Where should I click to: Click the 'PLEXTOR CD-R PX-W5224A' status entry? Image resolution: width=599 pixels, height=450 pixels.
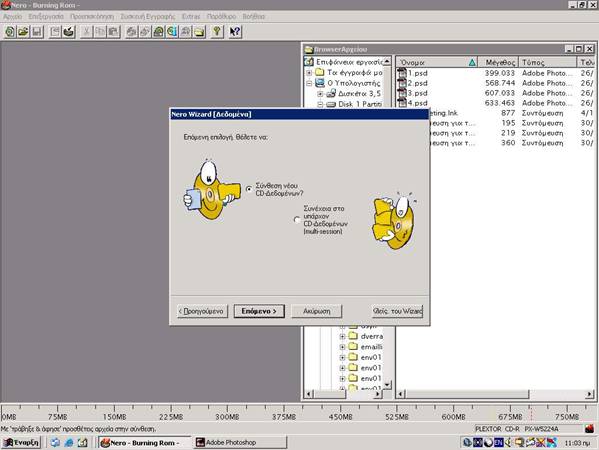pyautogui.click(x=516, y=429)
